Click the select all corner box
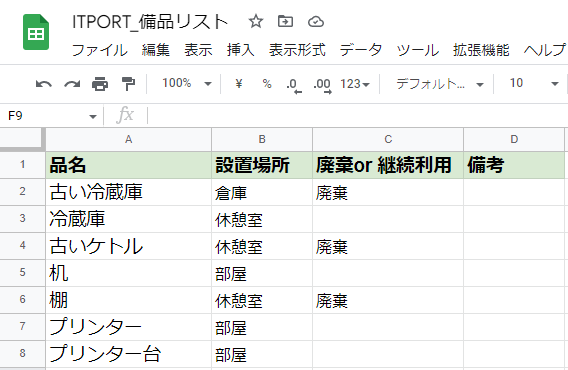Image resolution: width=568 pixels, height=370 pixels. pos(22,139)
